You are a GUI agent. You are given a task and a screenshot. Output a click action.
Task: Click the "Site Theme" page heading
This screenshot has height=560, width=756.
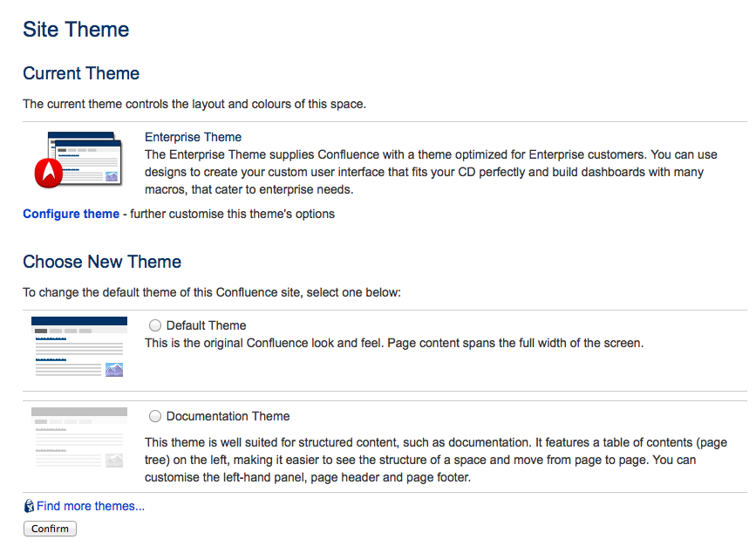[76, 30]
